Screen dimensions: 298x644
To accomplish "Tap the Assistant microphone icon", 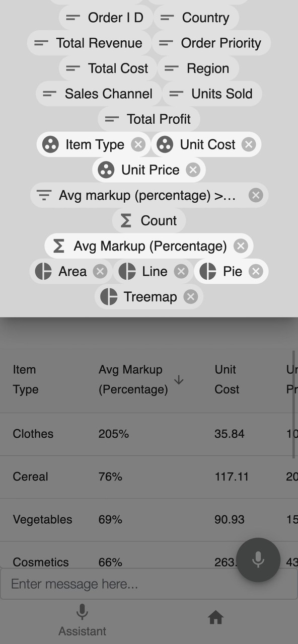I will tap(82, 612).
